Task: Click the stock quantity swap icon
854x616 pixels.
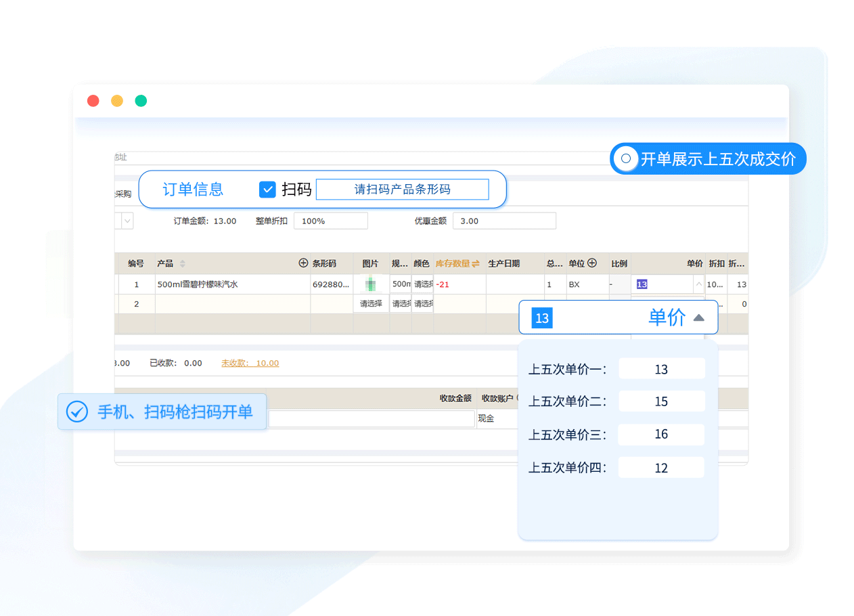Action: click(x=476, y=263)
